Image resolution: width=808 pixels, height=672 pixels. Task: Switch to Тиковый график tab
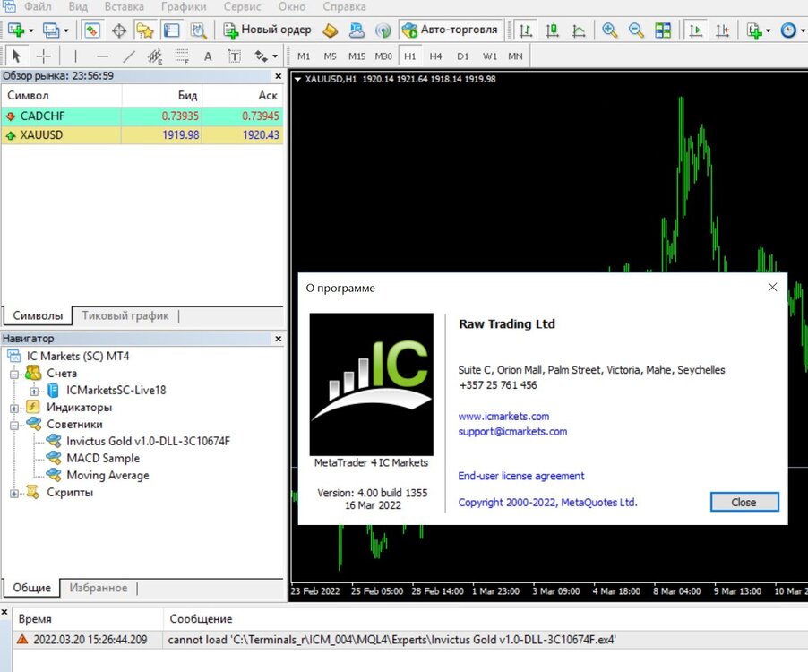pyautogui.click(x=125, y=315)
